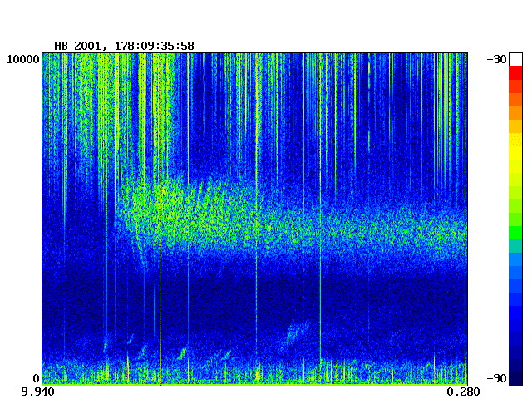
Task: Pick the red swatch in the color scale
Action: click(x=516, y=72)
